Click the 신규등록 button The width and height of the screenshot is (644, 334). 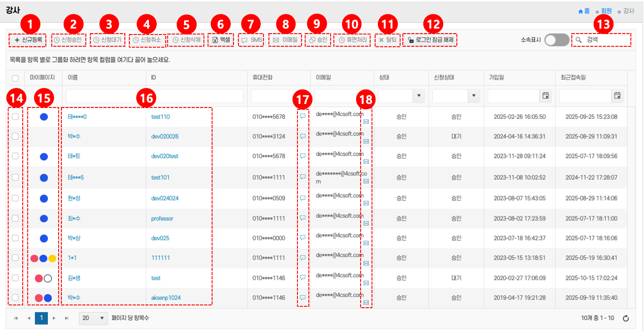[x=28, y=40]
